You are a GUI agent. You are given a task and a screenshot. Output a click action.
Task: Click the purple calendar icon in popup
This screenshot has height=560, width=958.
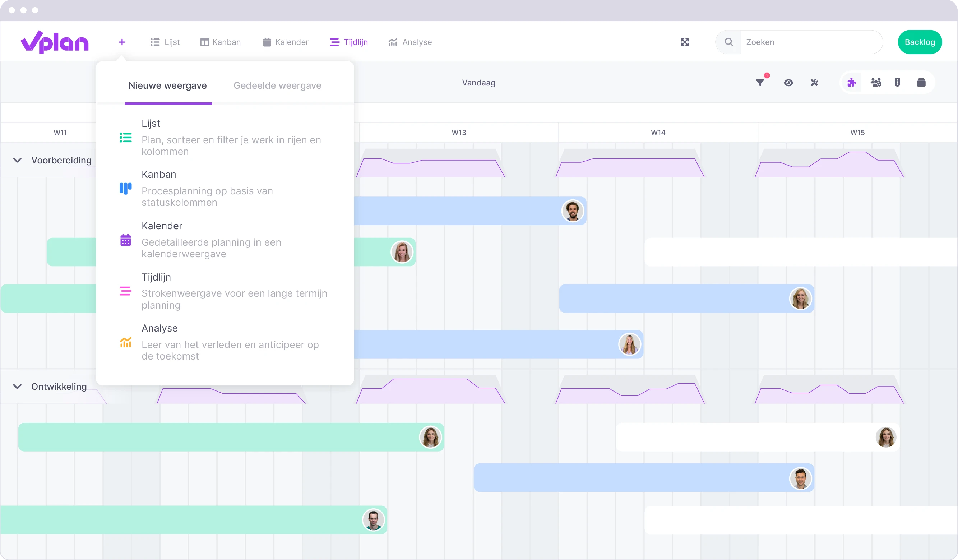pyautogui.click(x=125, y=240)
